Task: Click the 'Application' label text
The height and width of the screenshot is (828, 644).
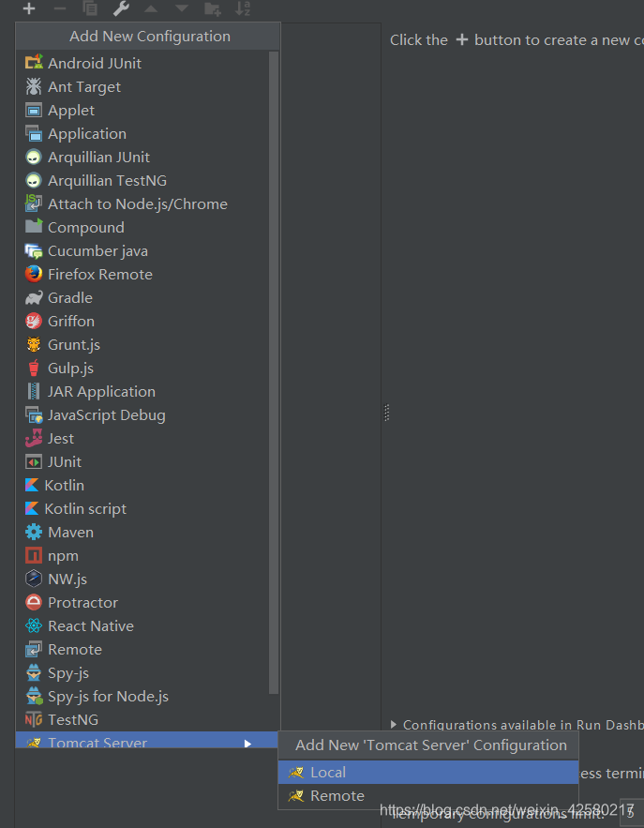Action: pyautogui.click(x=87, y=134)
